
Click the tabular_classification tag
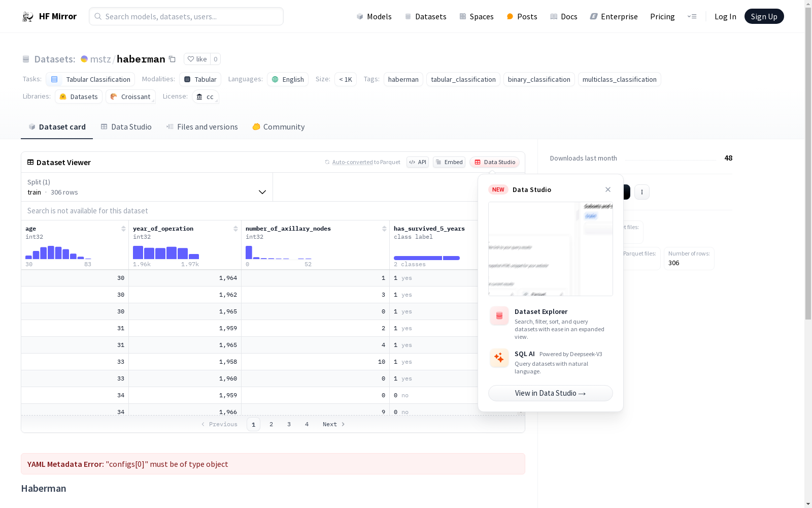tap(463, 79)
